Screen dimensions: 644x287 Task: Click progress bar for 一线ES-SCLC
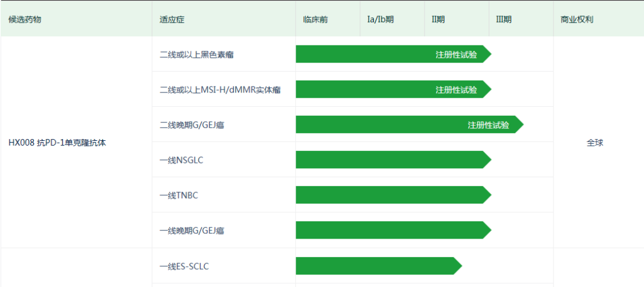point(379,266)
